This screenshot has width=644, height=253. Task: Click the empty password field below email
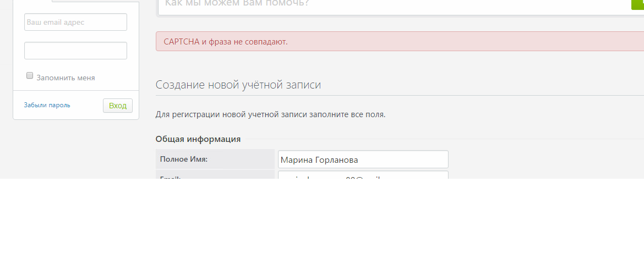click(x=75, y=51)
